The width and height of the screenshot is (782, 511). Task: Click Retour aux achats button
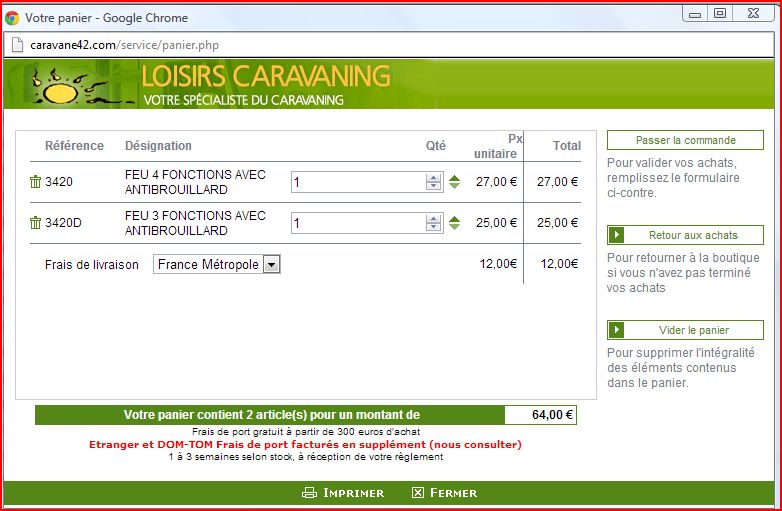point(685,235)
